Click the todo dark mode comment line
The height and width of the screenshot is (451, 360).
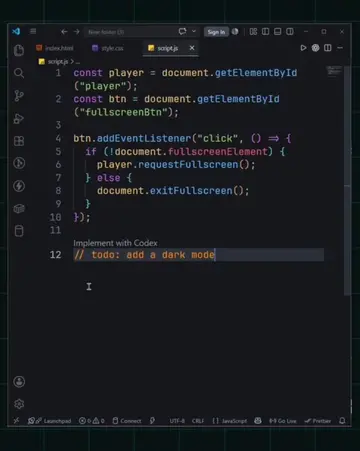point(144,255)
